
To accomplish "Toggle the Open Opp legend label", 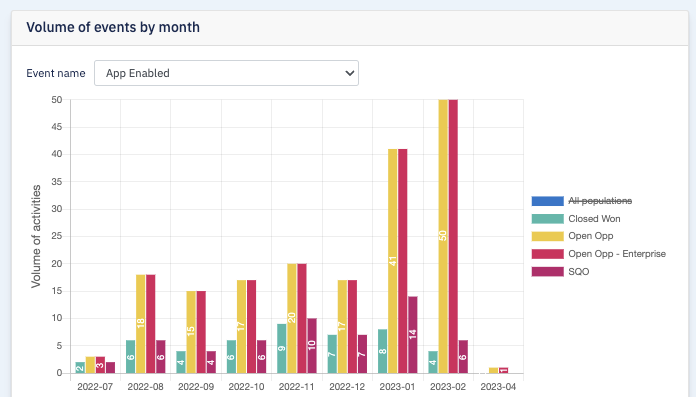I will [x=590, y=236].
